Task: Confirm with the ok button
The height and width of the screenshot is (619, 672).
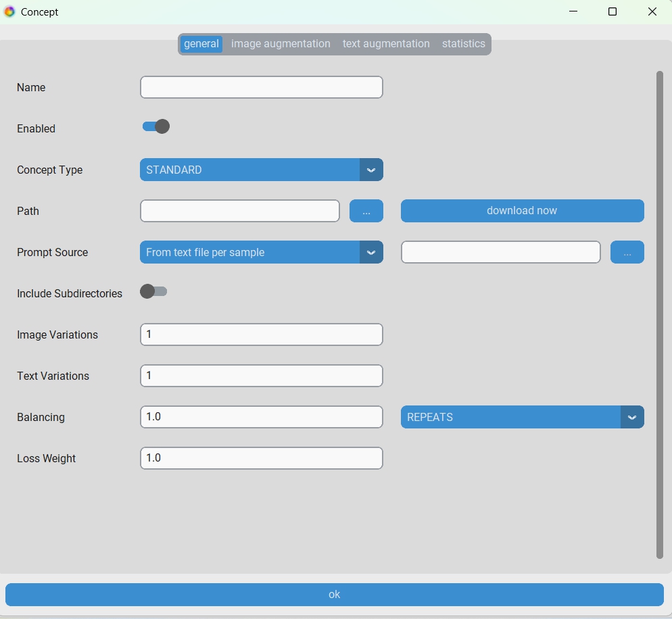Action: [x=334, y=595]
